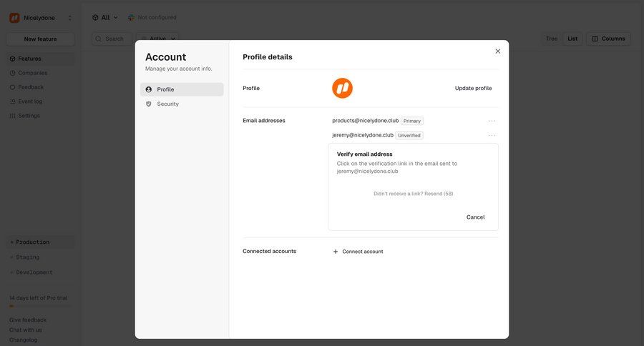Open the Changelog link

point(23,340)
